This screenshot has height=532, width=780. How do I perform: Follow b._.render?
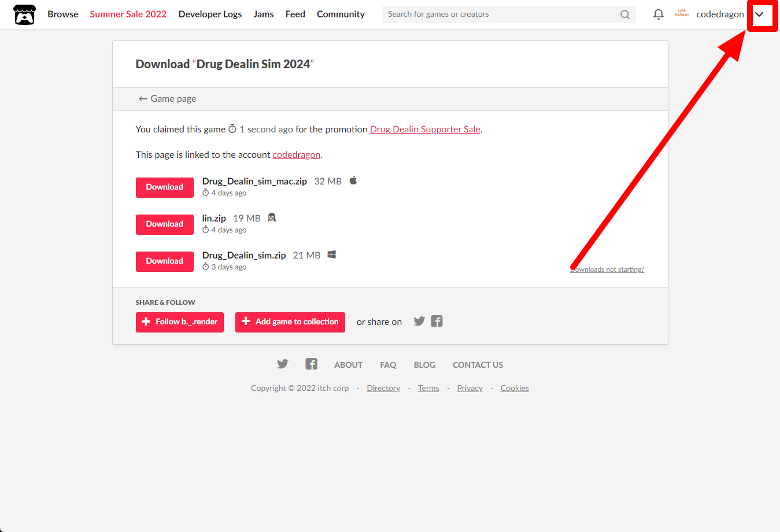[x=180, y=322]
